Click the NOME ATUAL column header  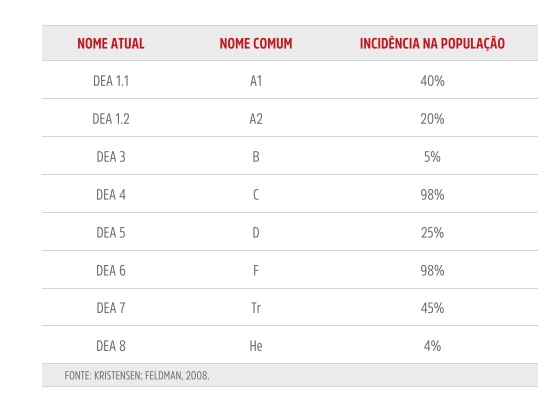[111, 43]
